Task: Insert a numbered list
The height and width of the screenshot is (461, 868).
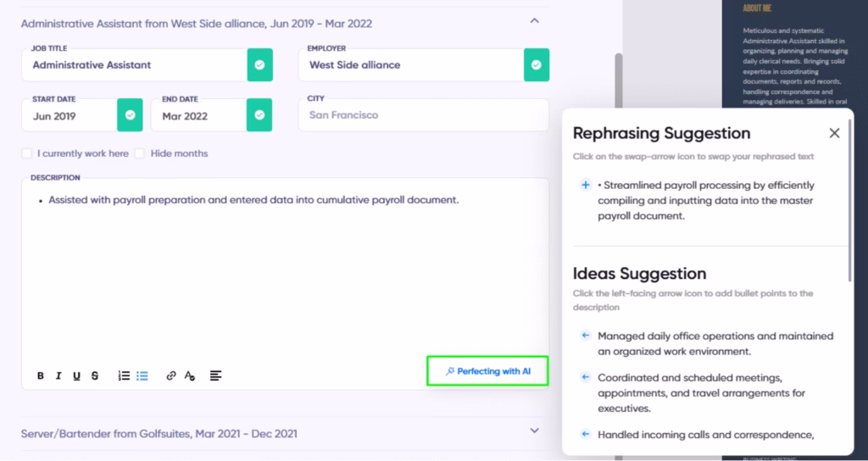Action: pyautogui.click(x=124, y=375)
